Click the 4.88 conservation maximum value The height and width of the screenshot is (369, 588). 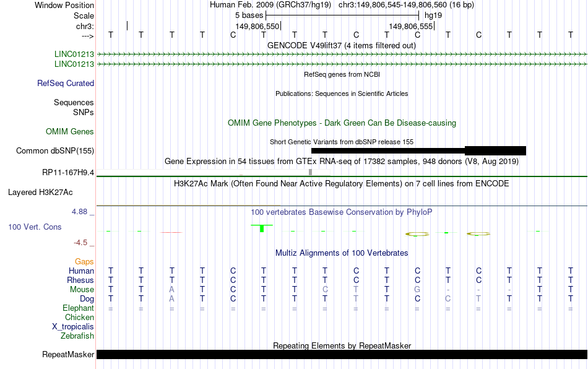(x=79, y=212)
